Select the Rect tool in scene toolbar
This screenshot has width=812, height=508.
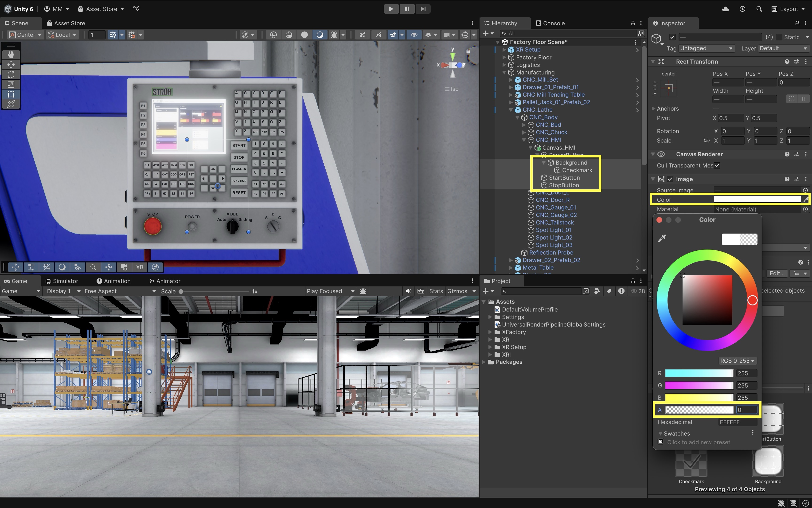(11, 94)
